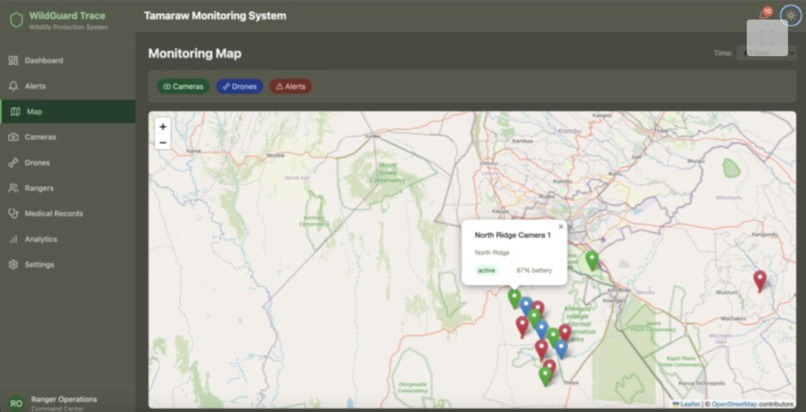Toggle light theme with sun icon

click(791, 15)
